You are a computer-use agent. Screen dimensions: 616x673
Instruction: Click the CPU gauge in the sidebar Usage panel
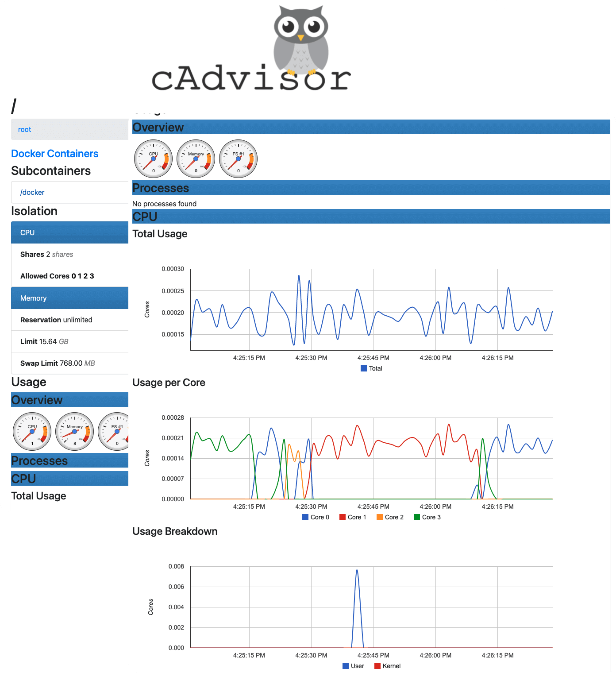tap(31, 432)
